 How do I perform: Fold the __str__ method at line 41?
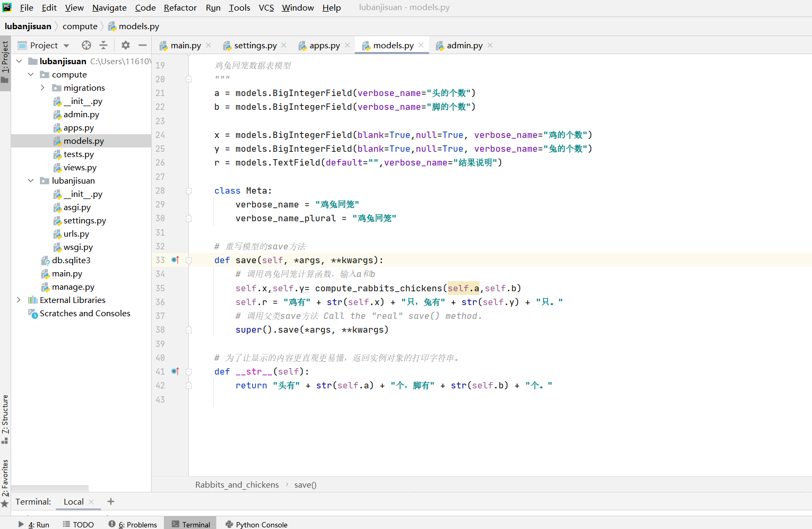tap(189, 371)
